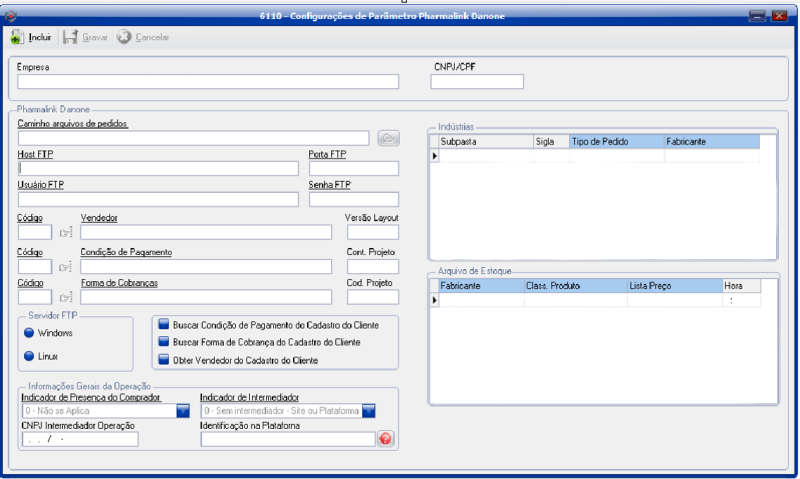Click help icon beside Identificação na Plataforma

(x=385, y=439)
